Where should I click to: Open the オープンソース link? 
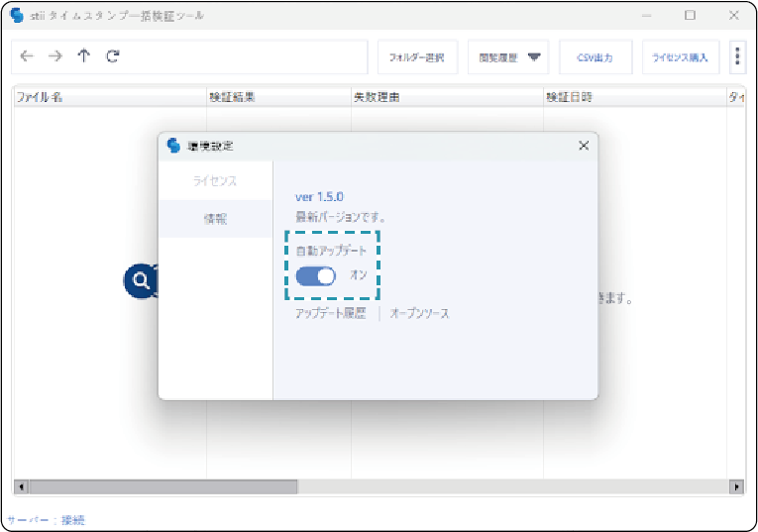[x=419, y=313]
